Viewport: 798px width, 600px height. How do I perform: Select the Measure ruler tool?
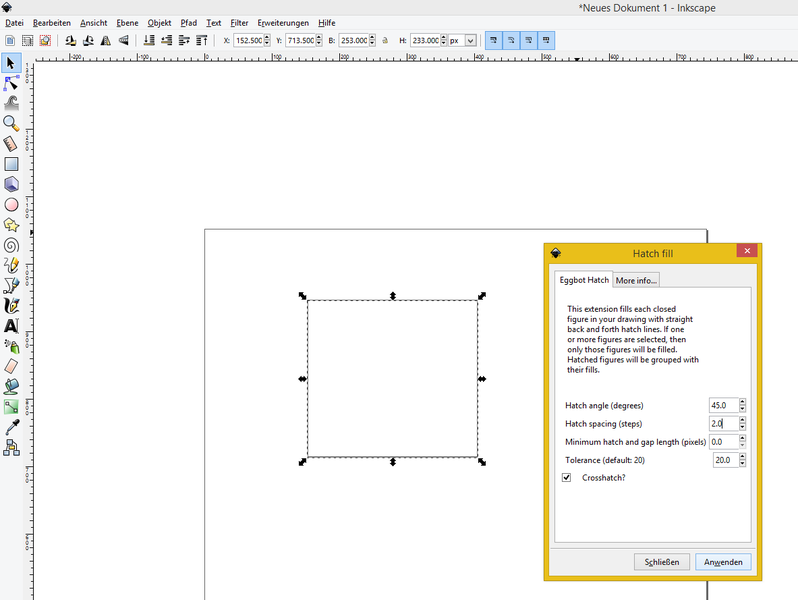click(11, 144)
